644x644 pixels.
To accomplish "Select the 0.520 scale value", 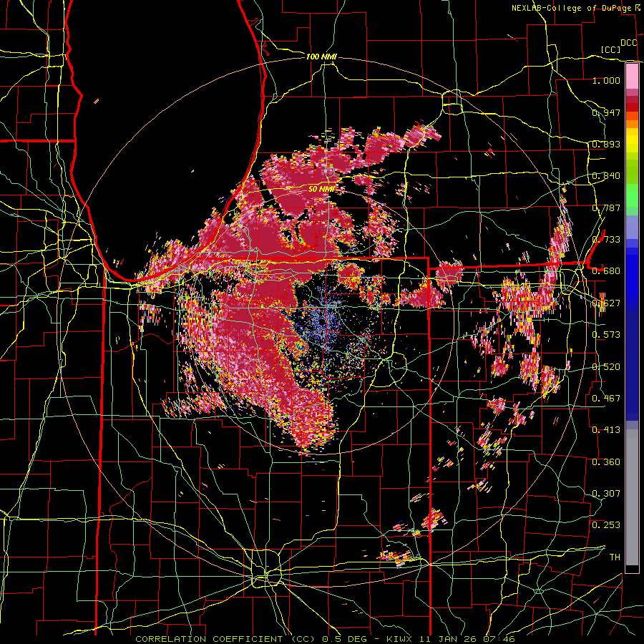I will (x=606, y=367).
